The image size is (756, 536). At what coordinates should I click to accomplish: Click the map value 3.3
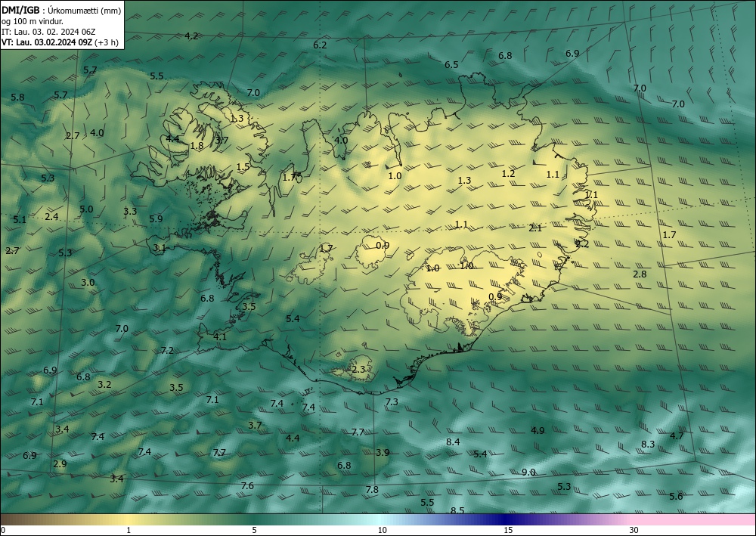[130, 211]
